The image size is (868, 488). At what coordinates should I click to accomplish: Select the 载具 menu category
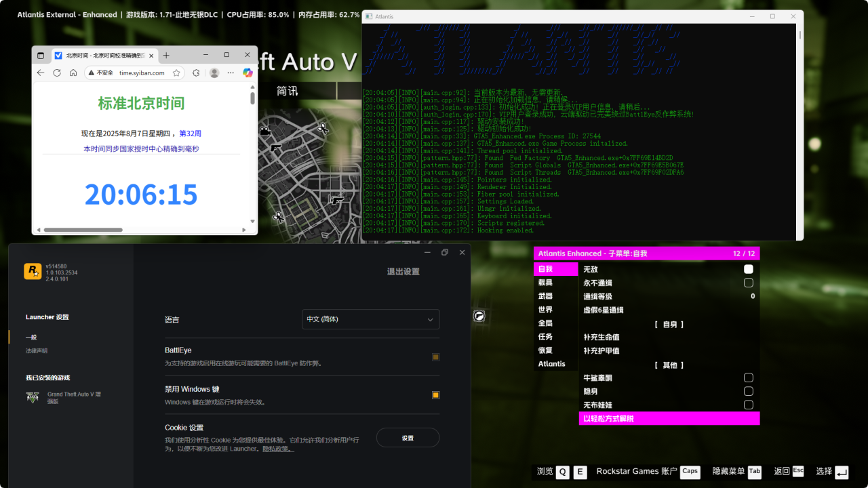(x=556, y=283)
